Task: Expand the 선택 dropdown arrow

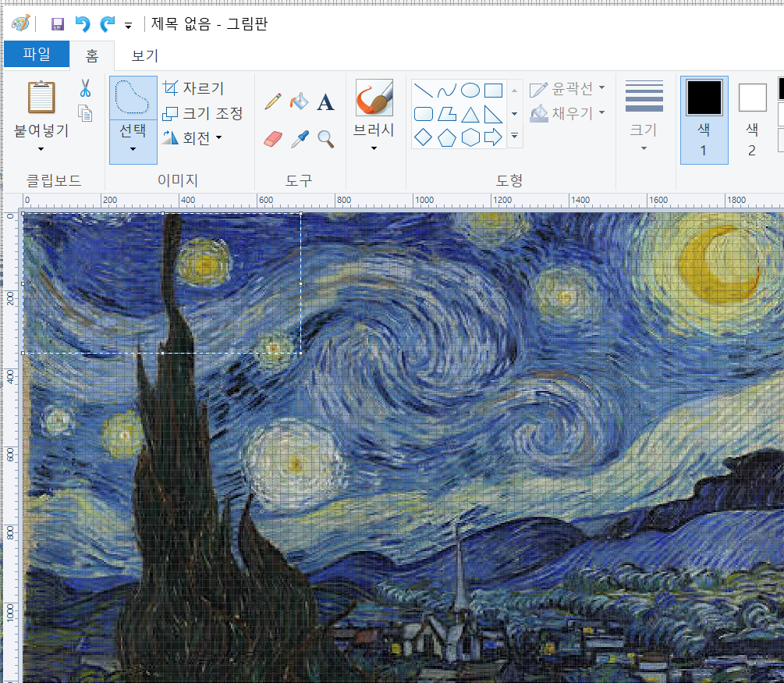Action: tap(133, 148)
